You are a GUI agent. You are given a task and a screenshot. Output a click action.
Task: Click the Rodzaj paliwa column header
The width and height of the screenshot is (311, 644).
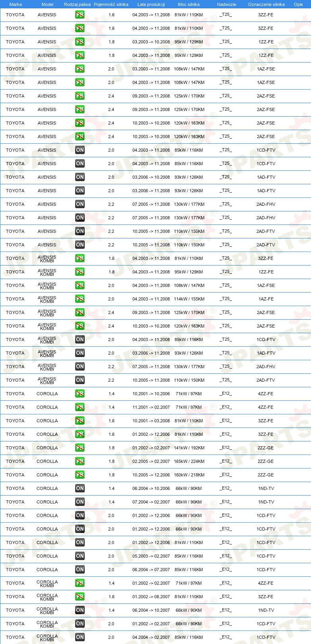pos(77,4)
